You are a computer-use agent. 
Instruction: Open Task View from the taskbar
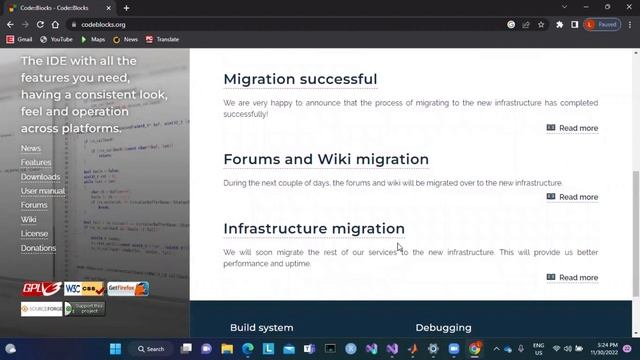pyautogui.click(x=186, y=349)
